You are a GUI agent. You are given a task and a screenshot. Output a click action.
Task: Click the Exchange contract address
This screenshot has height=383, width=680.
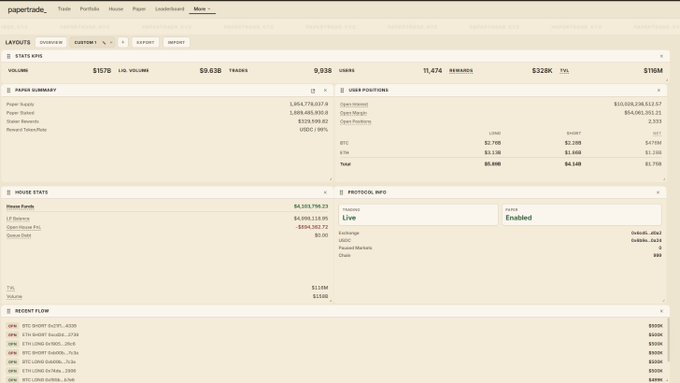click(646, 233)
